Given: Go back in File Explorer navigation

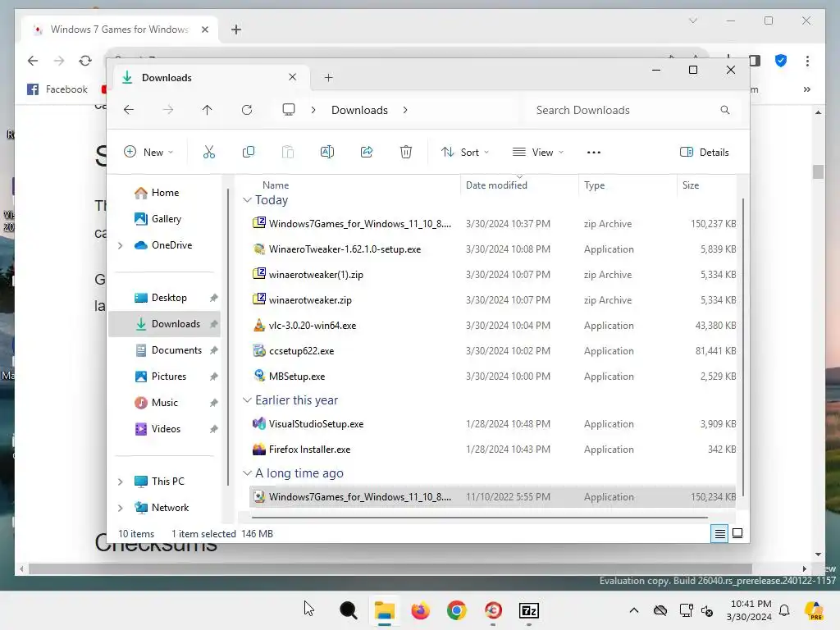Looking at the screenshot, I should 129,110.
